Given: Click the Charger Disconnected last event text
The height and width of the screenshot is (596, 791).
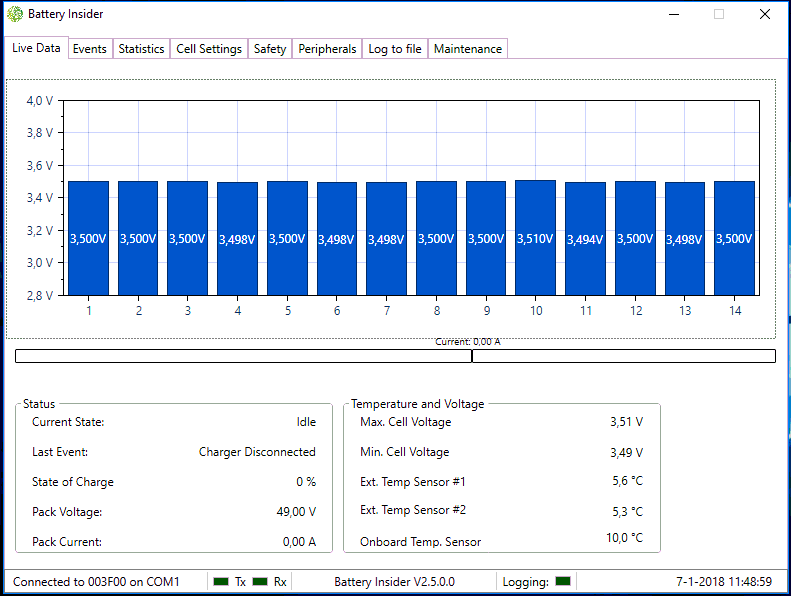Looking at the screenshot, I should pyautogui.click(x=257, y=452).
